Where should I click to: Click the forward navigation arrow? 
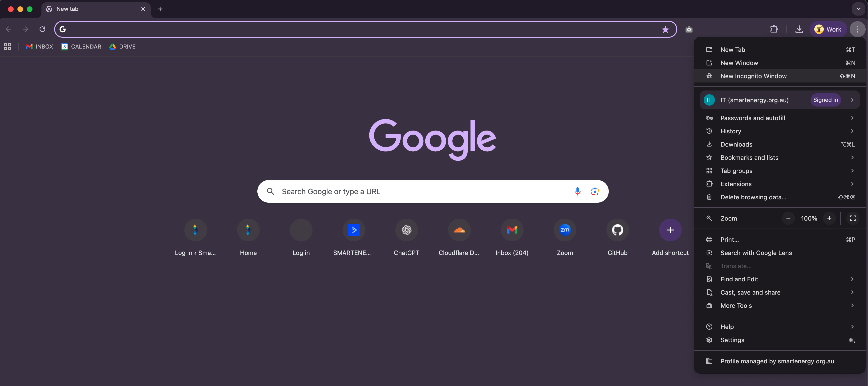coord(25,29)
